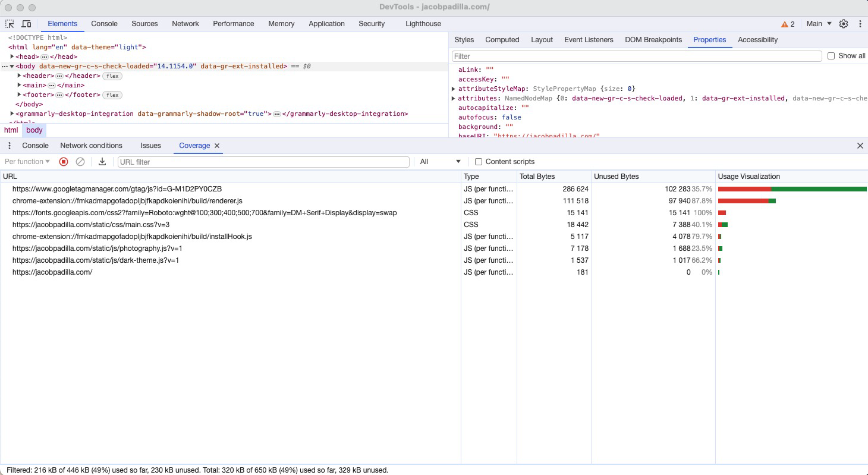Select body in the breadcrumb bar

pos(34,130)
